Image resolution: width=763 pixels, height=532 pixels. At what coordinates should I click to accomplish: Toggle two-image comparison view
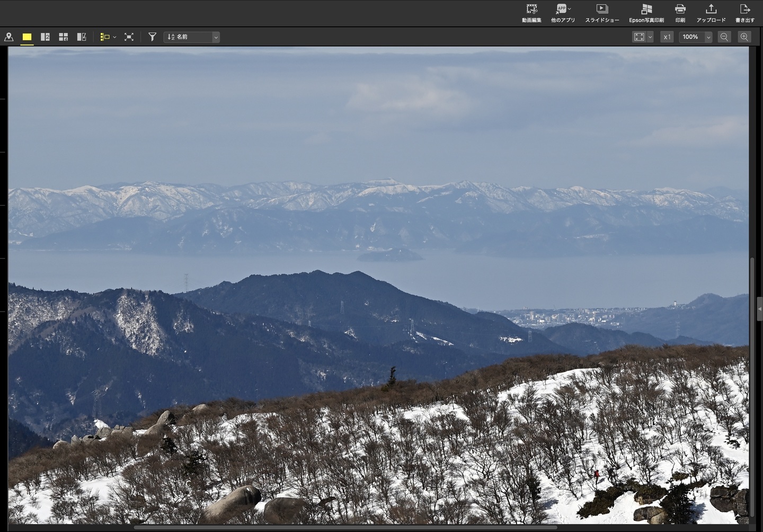coord(45,37)
